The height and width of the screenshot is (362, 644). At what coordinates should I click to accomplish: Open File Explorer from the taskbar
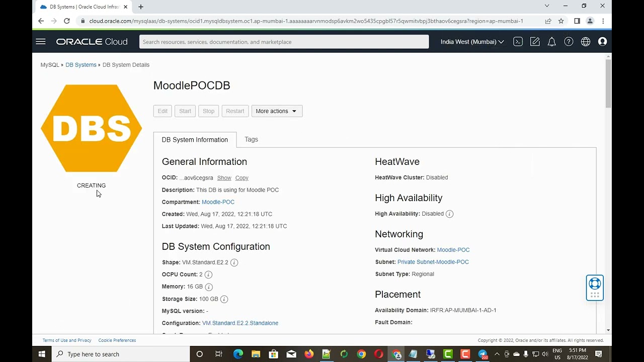[256, 354]
